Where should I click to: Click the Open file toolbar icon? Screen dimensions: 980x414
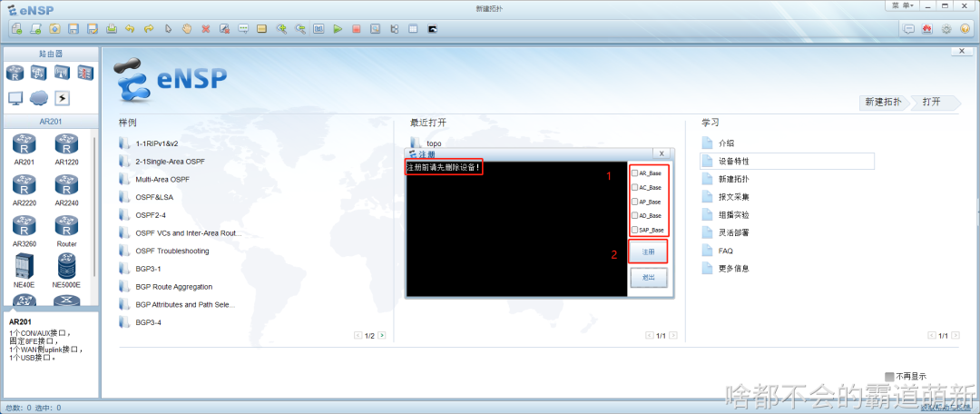pos(55,29)
